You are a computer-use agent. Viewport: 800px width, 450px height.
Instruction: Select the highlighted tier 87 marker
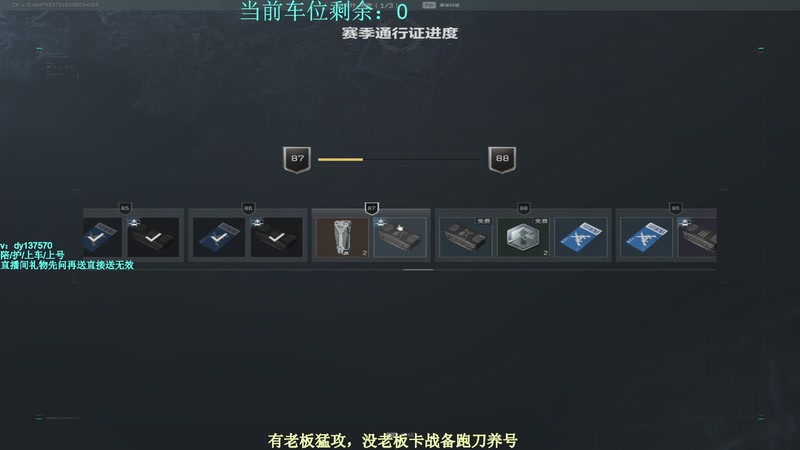click(x=371, y=208)
